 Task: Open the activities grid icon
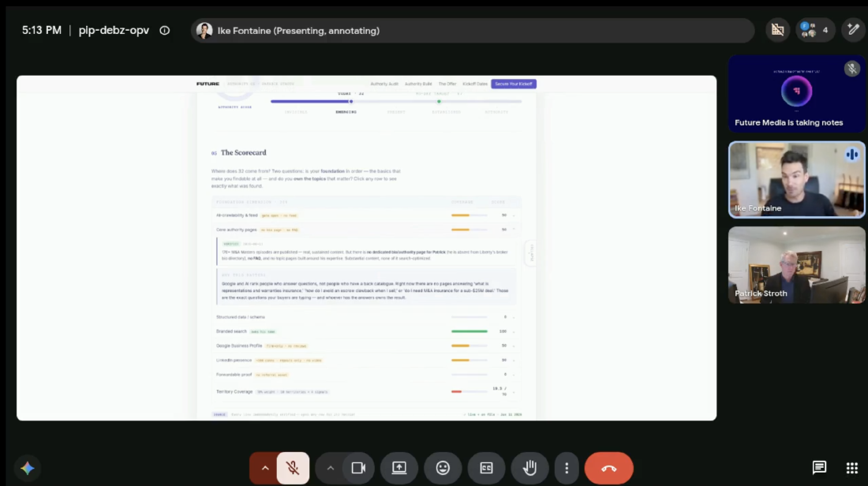point(852,469)
